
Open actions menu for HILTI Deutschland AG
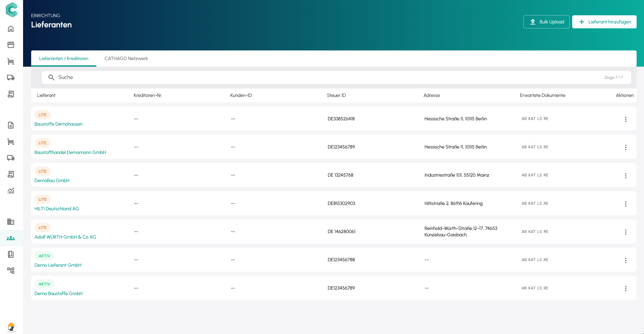point(625,204)
